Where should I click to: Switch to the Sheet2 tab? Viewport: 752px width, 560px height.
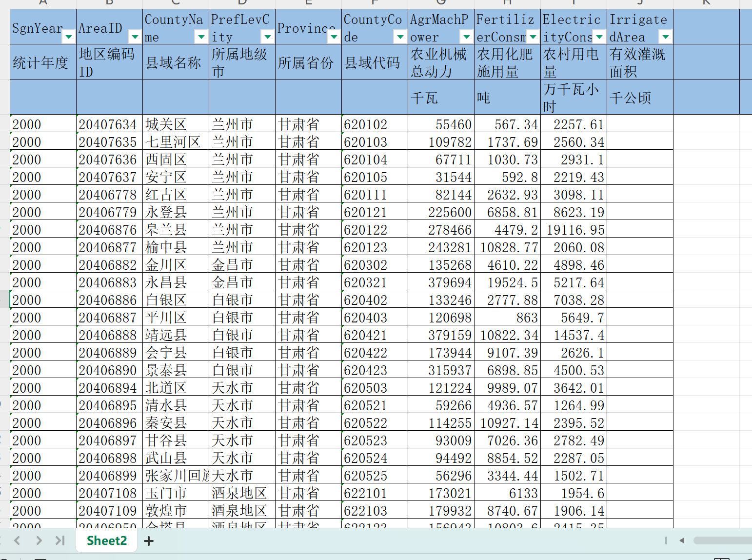click(x=106, y=540)
